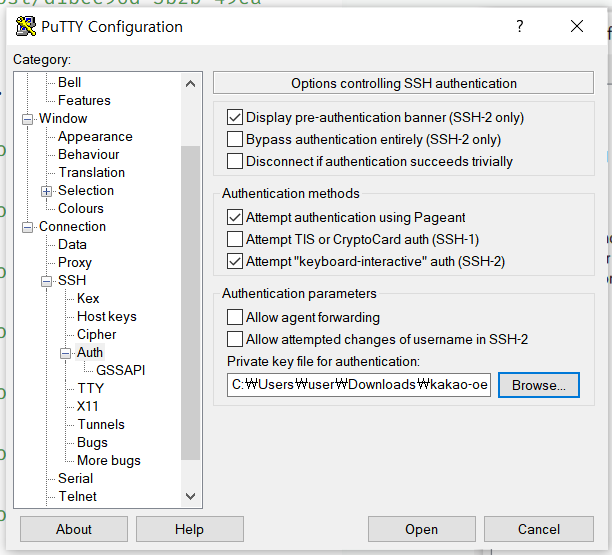Open the Proxy settings category
Screen dimensions: 612x555
coord(75,262)
